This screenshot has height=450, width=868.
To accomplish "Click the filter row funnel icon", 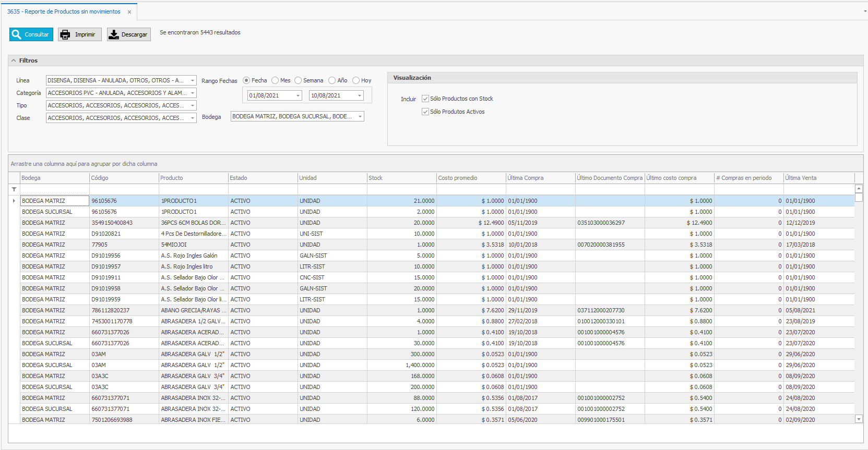I will pyautogui.click(x=14, y=189).
